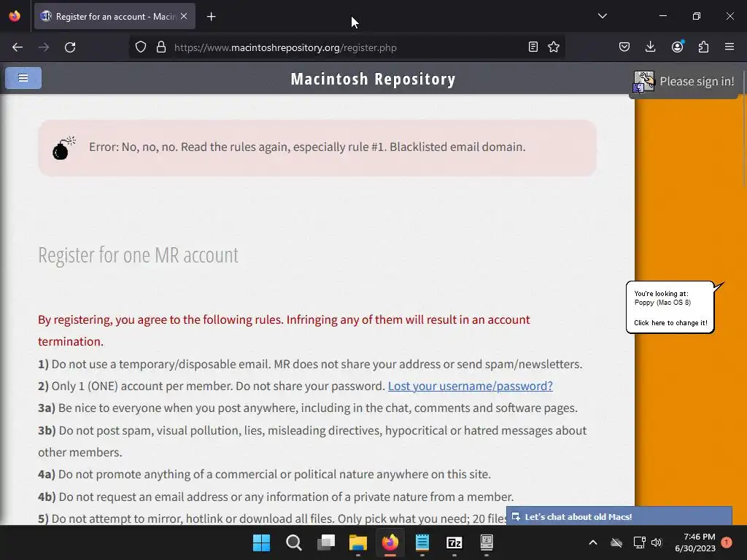747x560 pixels.
Task: Click rule 3a Be nice to everyone
Action: 308,408
